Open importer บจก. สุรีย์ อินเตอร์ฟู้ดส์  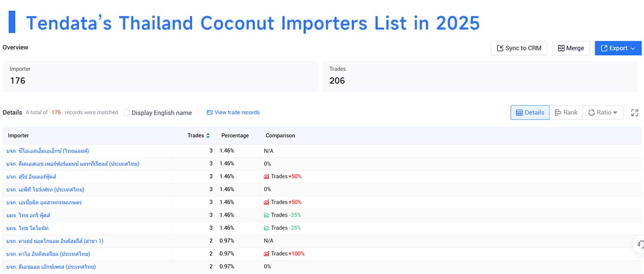31,176
